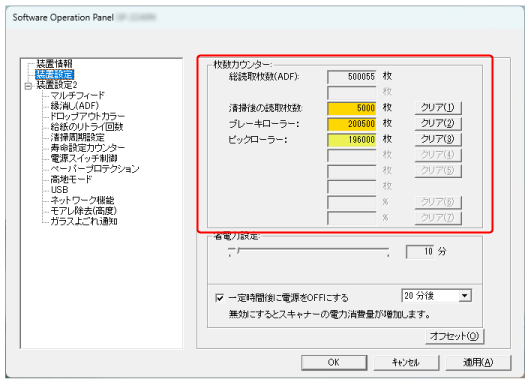Select 装置設定2 in the tree
The height and width of the screenshot is (380, 530).
tap(57, 85)
